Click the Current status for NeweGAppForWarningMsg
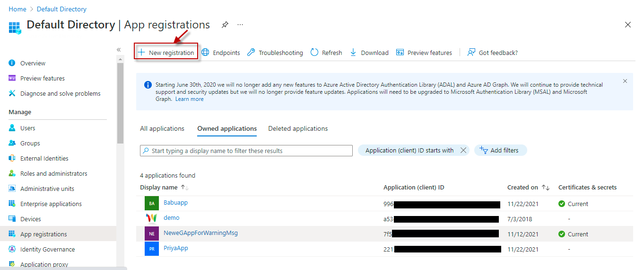Screen dimensions: 644x270 [x=573, y=234]
